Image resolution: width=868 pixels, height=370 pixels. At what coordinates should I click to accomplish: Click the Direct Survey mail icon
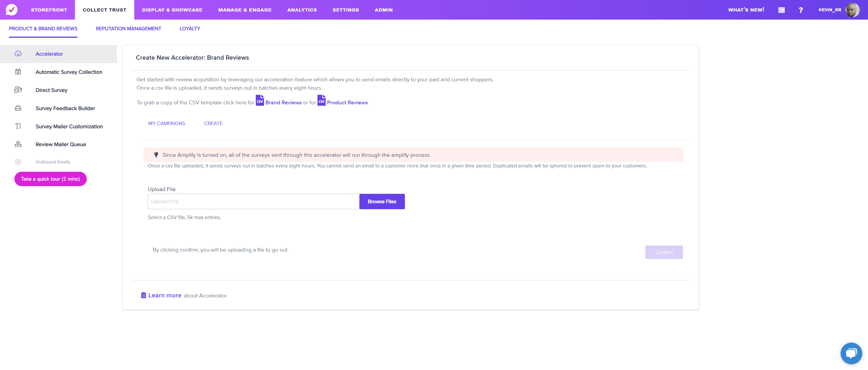pos(18,90)
